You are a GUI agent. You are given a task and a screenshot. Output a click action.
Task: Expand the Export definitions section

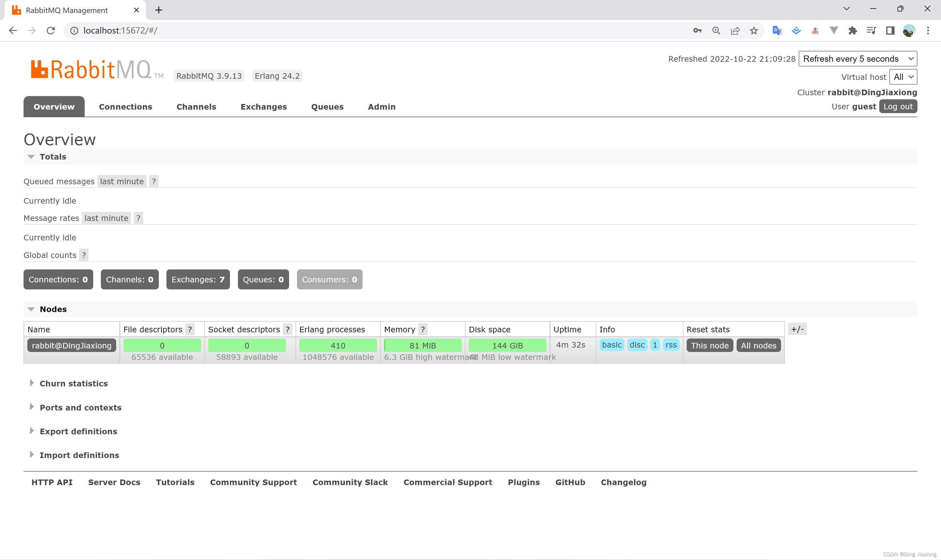tap(79, 431)
